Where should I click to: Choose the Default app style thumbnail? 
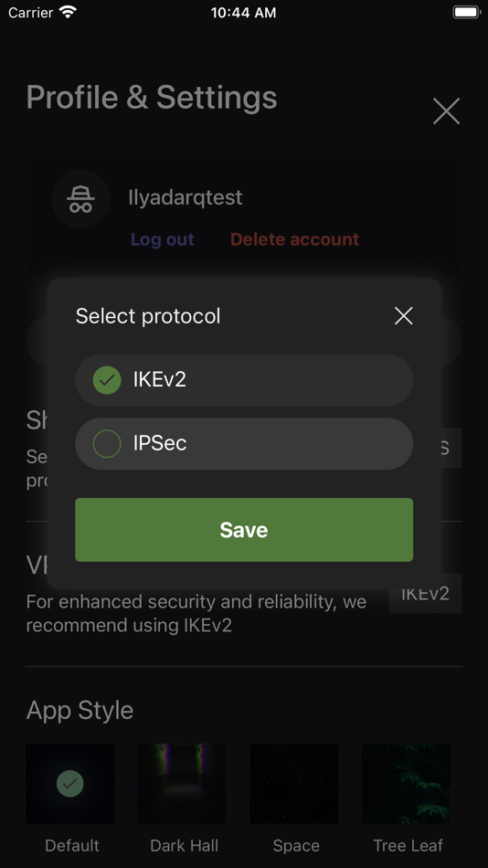coord(70,783)
